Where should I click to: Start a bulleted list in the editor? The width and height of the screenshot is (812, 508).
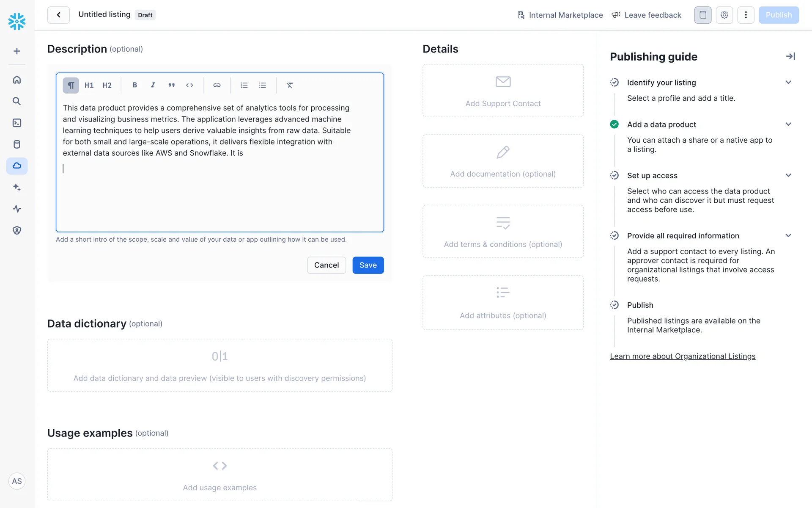(x=263, y=85)
